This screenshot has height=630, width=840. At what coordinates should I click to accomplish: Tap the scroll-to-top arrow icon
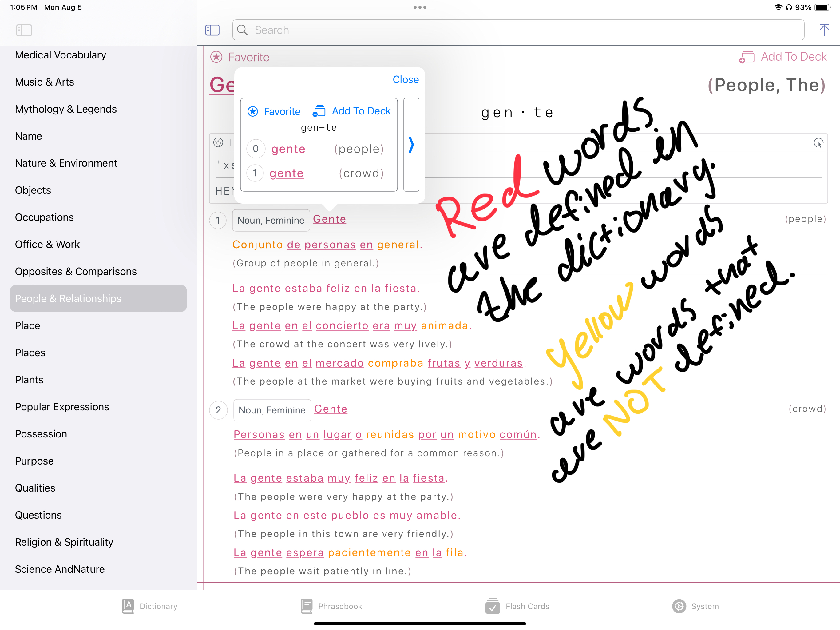pos(824,30)
